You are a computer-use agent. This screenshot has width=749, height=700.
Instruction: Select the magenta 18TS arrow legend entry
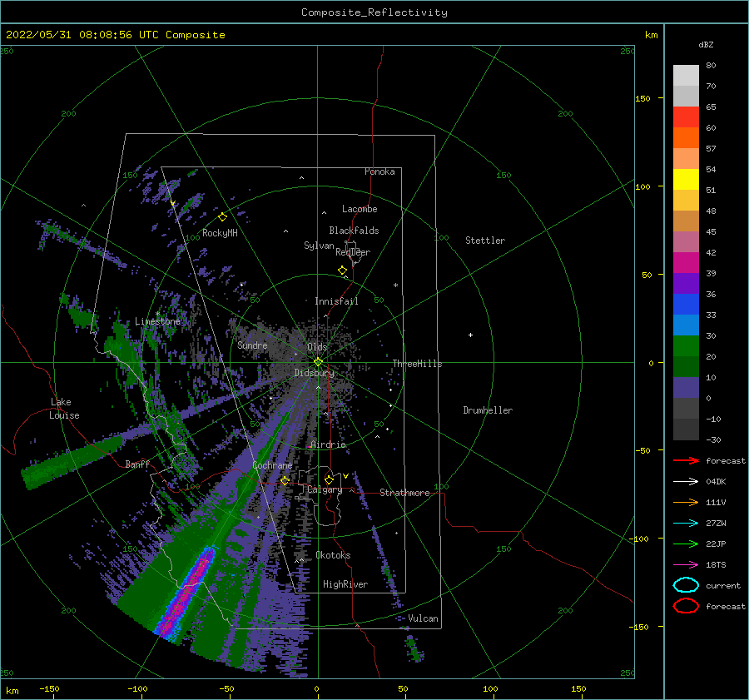point(686,565)
